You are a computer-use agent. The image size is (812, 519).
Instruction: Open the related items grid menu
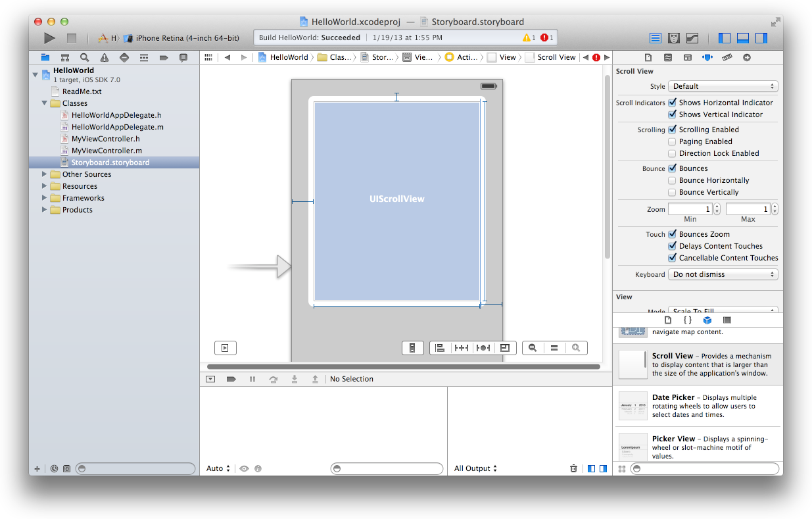click(208, 57)
